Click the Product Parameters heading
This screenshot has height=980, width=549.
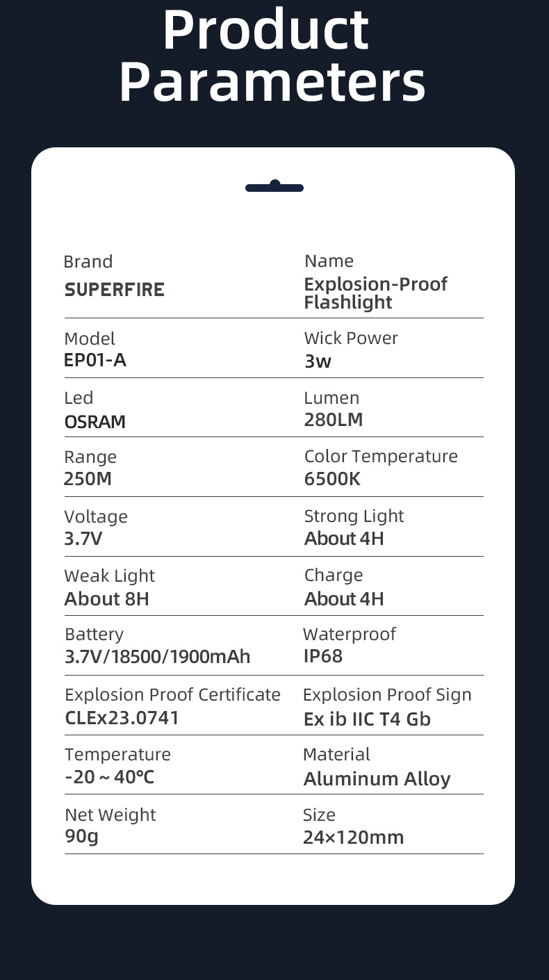click(x=272, y=56)
